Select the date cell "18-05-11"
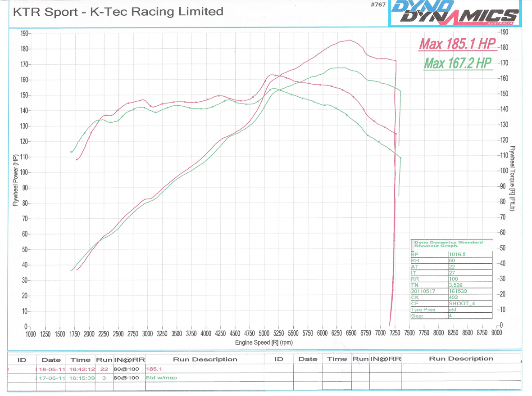The width and height of the screenshot is (532, 396). [52, 369]
